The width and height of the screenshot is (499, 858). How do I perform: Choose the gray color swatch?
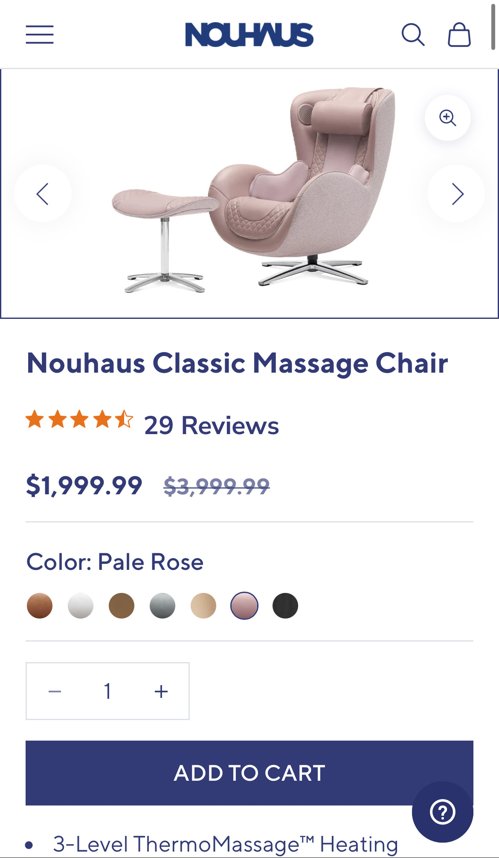(163, 606)
